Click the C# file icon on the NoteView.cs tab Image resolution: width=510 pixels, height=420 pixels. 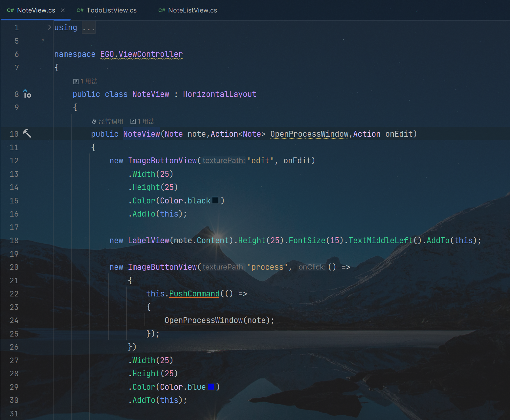tap(11, 10)
